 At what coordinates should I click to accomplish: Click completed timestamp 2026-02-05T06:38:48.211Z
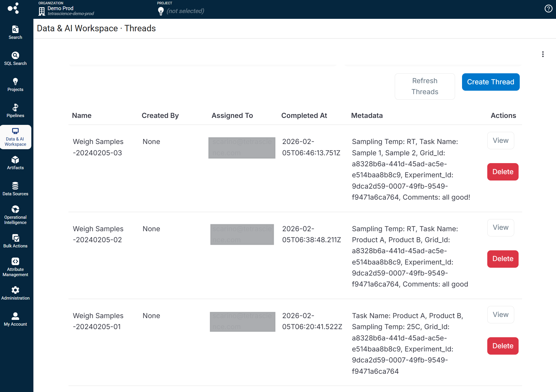coord(311,234)
